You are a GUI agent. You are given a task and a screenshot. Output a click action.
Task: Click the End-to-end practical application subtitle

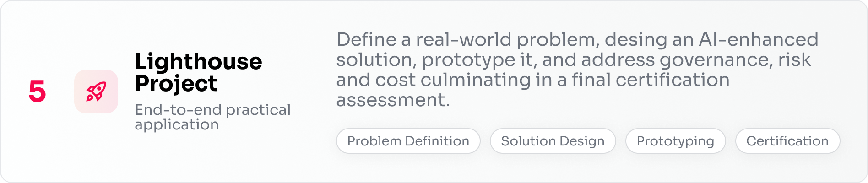212,117
